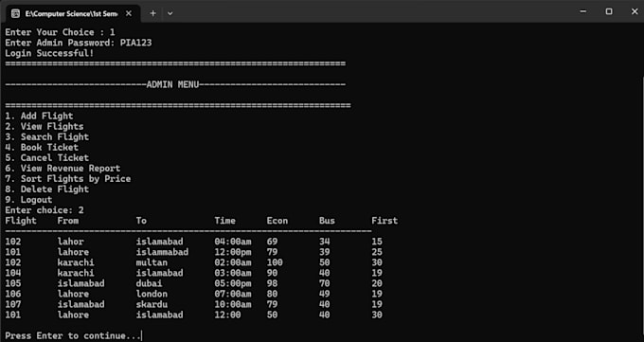The image size is (644, 342).
Task: Click the 'Time' column header
Action: 225,221
